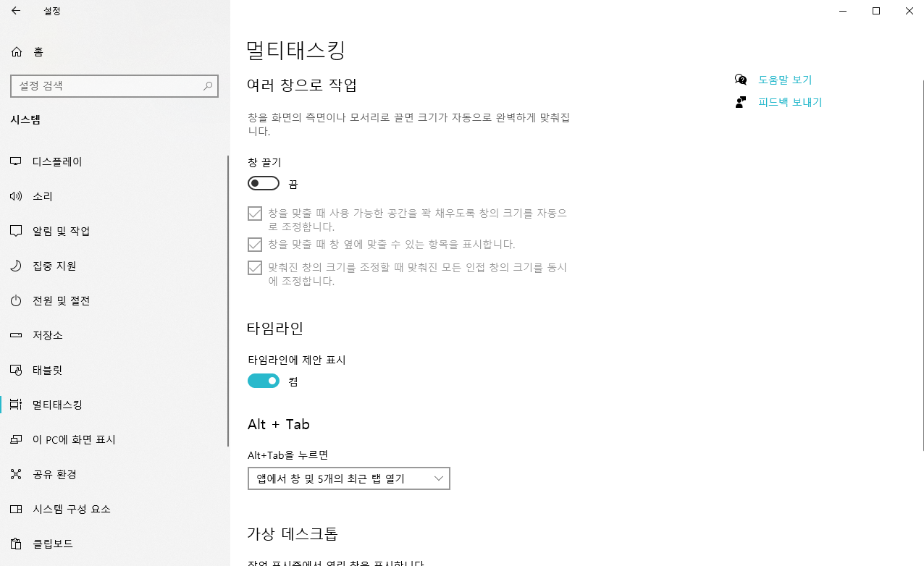Click the Clipboard (클립보드) icon in sidebar

(16, 544)
